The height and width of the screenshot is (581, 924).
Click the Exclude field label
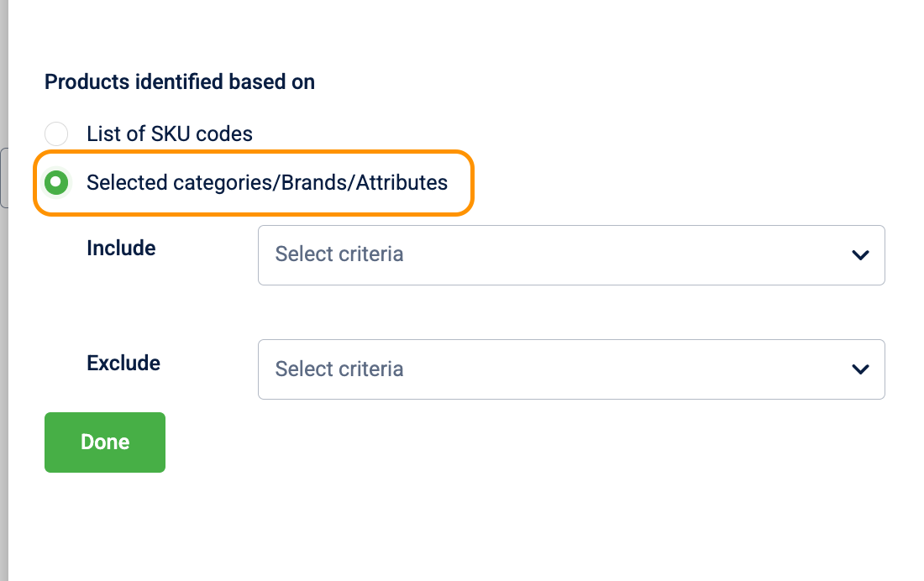pos(123,364)
